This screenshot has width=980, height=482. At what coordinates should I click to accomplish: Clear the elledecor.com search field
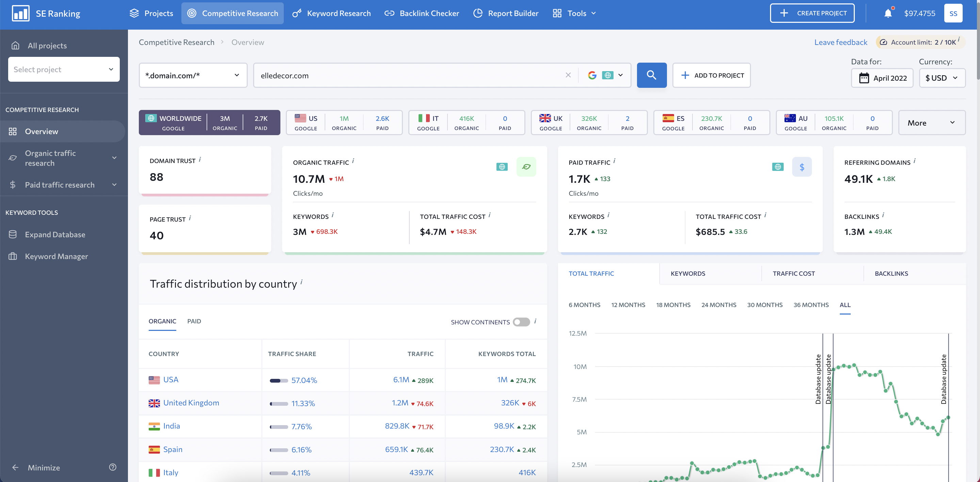pyautogui.click(x=568, y=75)
